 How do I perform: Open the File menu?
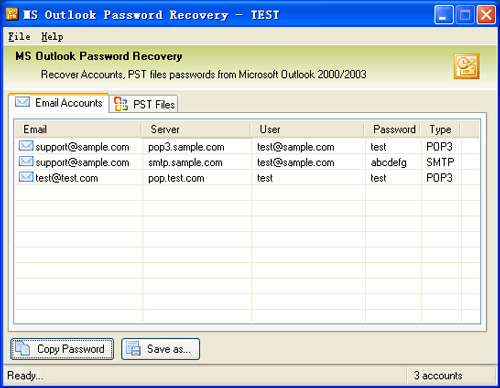(19, 36)
